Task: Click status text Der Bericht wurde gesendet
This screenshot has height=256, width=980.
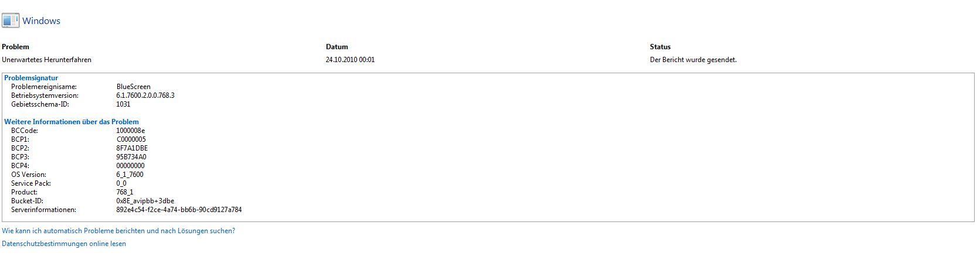Action: (693, 60)
